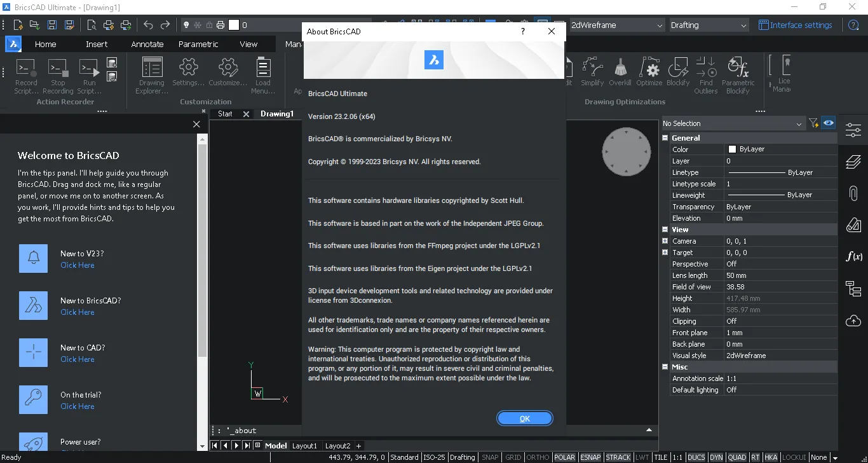Switch to the Home ribbon tab
This screenshot has width=868, height=463.
[46, 44]
